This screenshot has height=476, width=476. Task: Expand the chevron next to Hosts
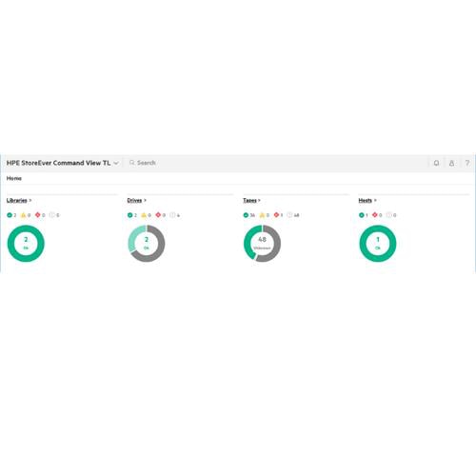pos(375,200)
